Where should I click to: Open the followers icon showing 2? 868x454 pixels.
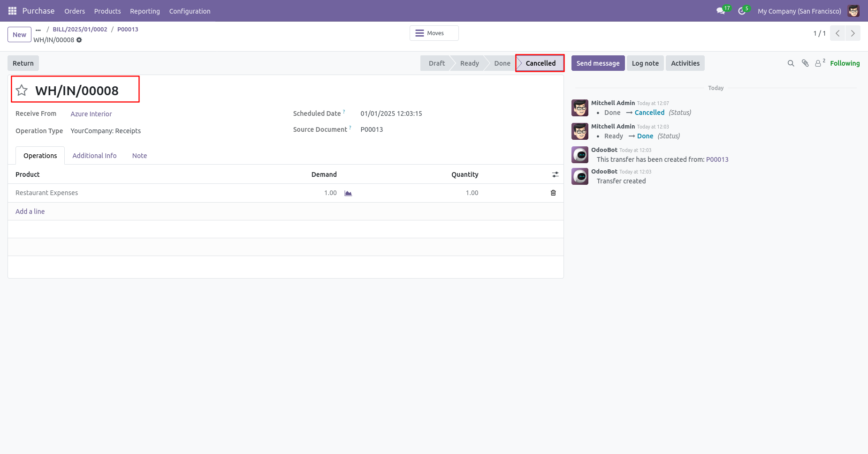[820, 63]
